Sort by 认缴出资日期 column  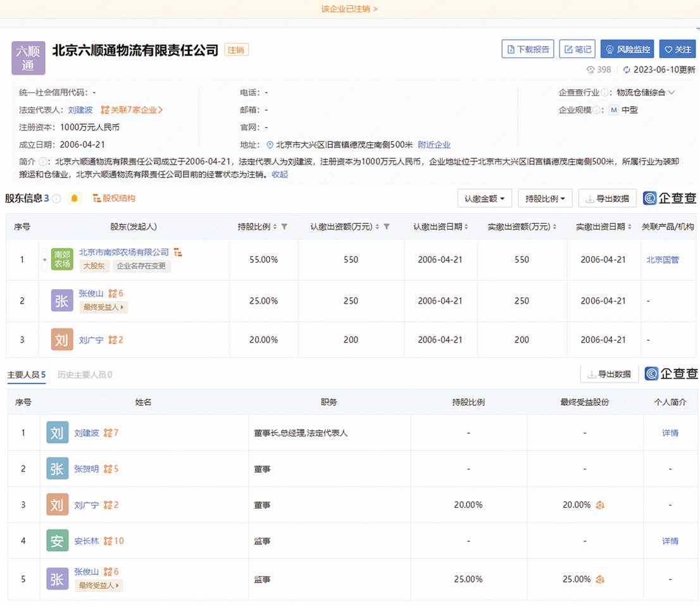point(466,226)
